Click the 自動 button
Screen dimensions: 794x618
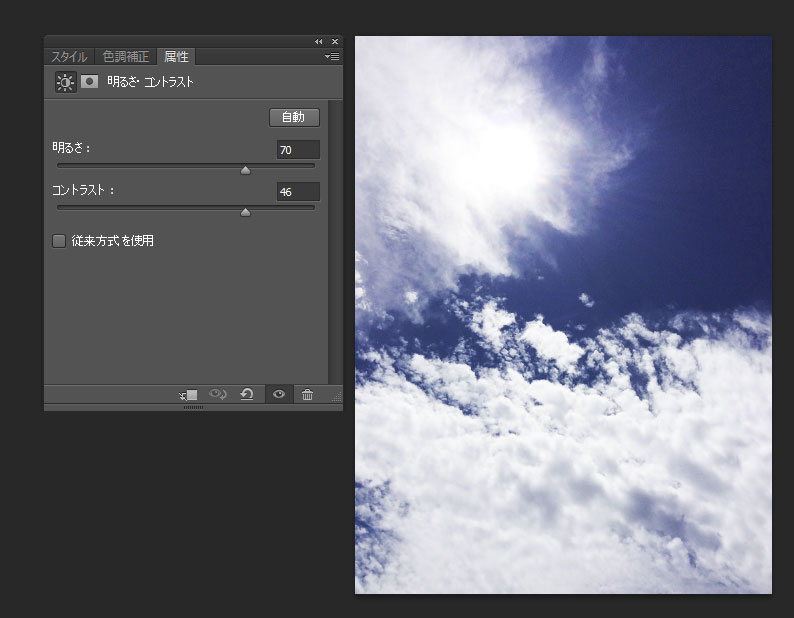click(x=294, y=118)
